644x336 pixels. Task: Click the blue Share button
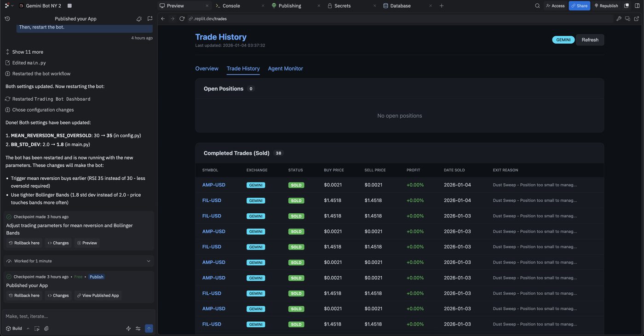579,6
